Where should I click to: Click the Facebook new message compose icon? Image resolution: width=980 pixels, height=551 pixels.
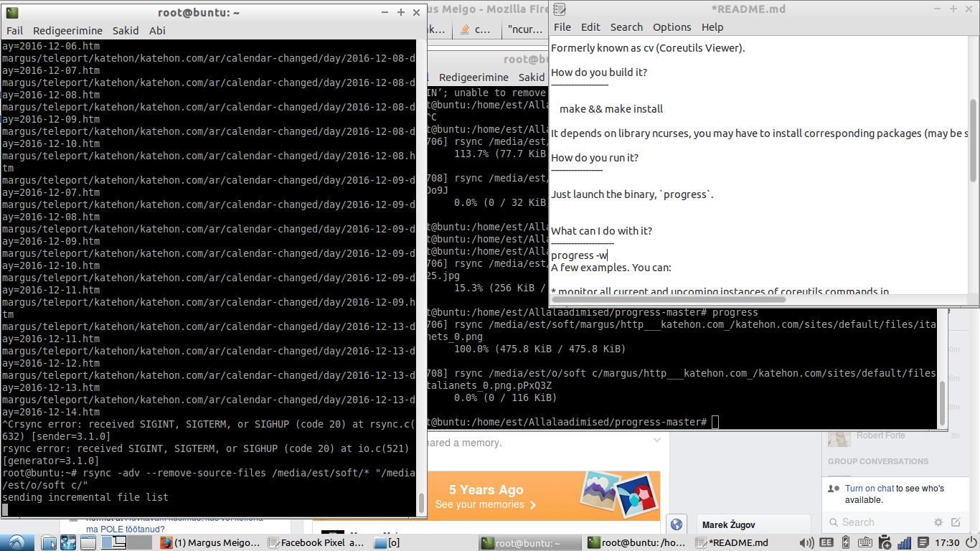click(x=956, y=522)
